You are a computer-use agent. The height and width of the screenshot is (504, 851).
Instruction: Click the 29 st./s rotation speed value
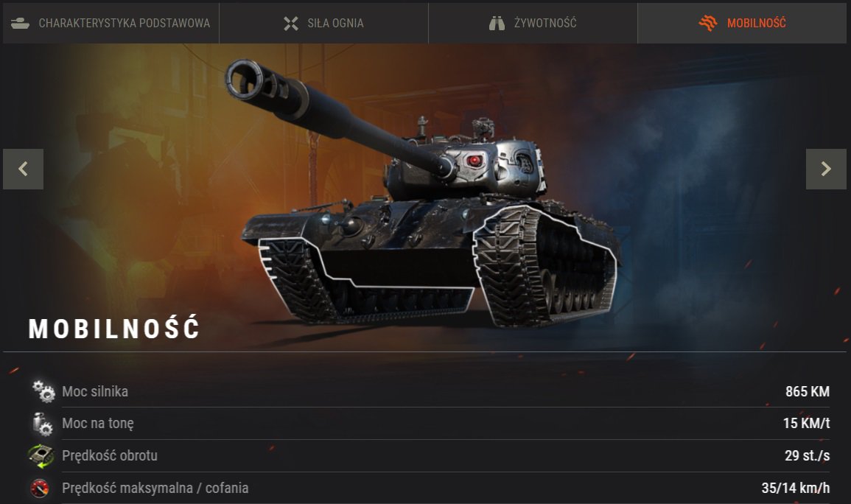pyautogui.click(x=807, y=455)
